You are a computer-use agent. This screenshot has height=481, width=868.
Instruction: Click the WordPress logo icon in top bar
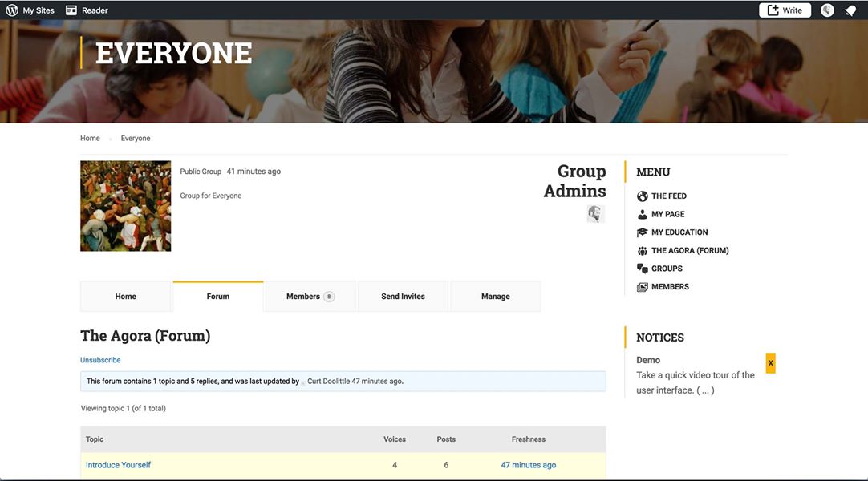point(12,10)
